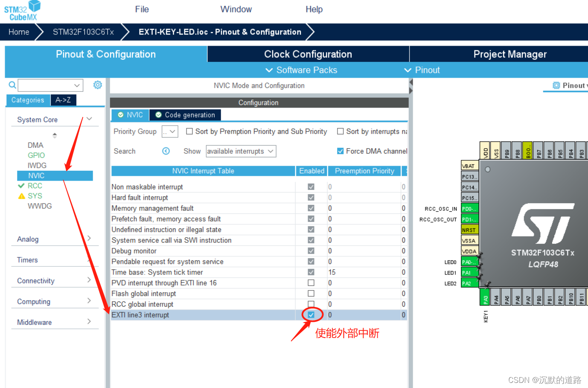Toggle Debug monitor enabled checkbox
Image resolution: width=588 pixels, height=388 pixels.
point(311,251)
